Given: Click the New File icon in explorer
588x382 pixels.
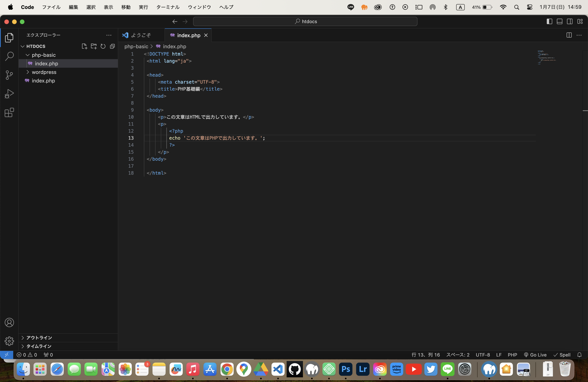Looking at the screenshot, I should click(84, 46).
